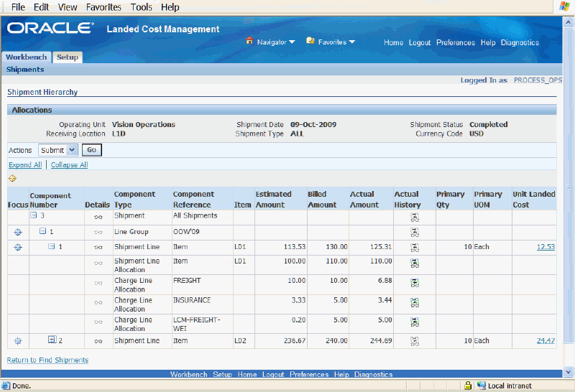This screenshot has height=392, width=575.
Task: Click the vertical scrollbar up arrow
Action: (x=568, y=22)
